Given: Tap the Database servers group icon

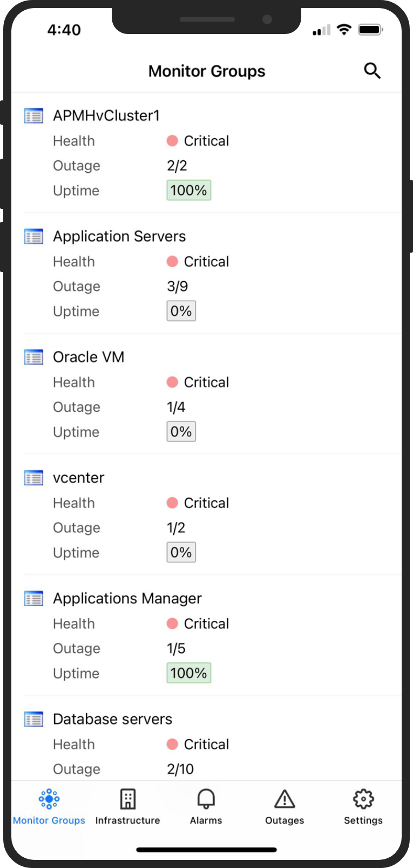Looking at the screenshot, I should tap(33, 720).
